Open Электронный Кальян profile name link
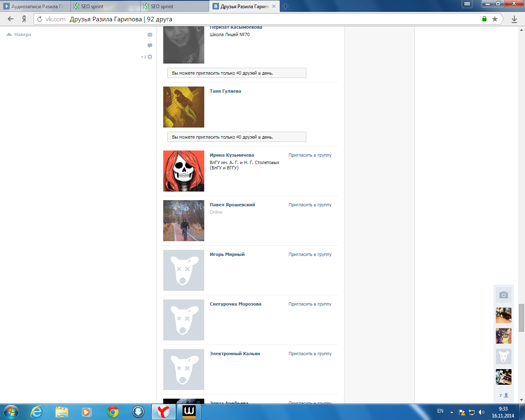The height and width of the screenshot is (420, 525). [235, 354]
